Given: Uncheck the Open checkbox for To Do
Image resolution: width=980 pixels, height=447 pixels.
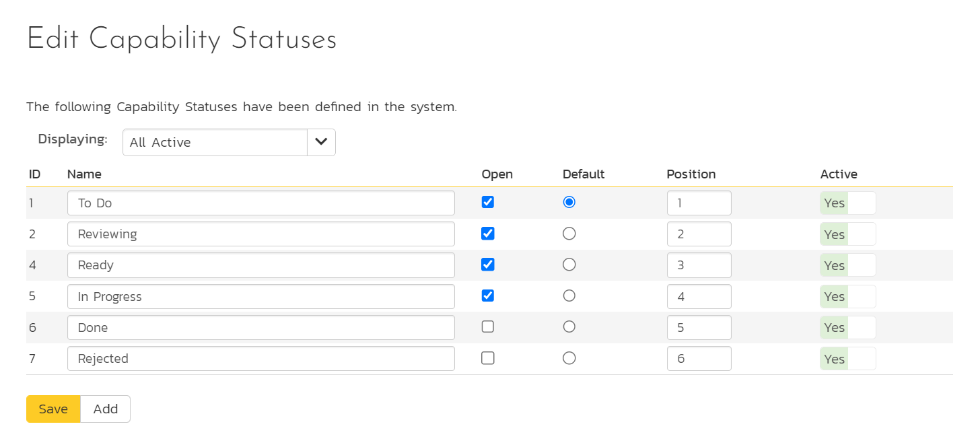Looking at the screenshot, I should [x=487, y=202].
